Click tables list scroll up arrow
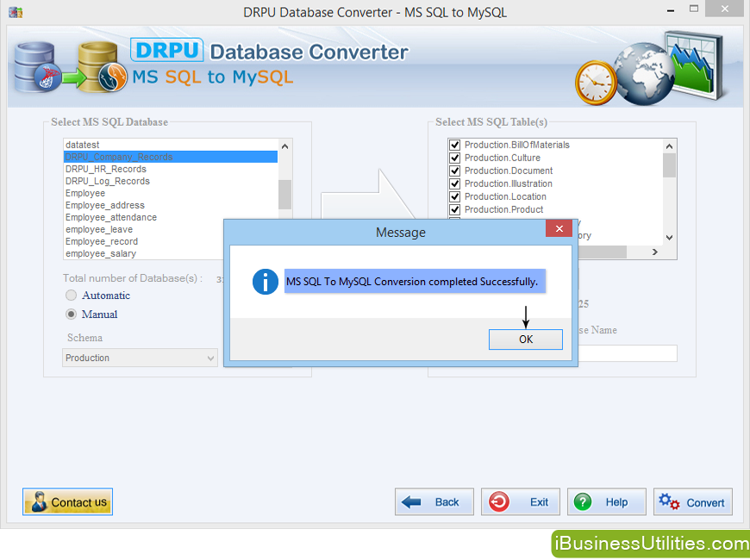The height and width of the screenshot is (560, 750). click(669, 146)
